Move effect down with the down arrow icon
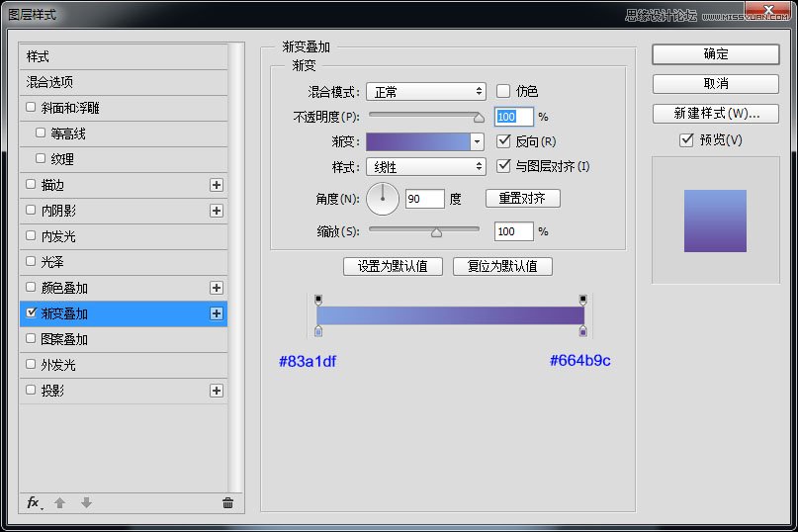This screenshot has width=798, height=532. coord(86,503)
